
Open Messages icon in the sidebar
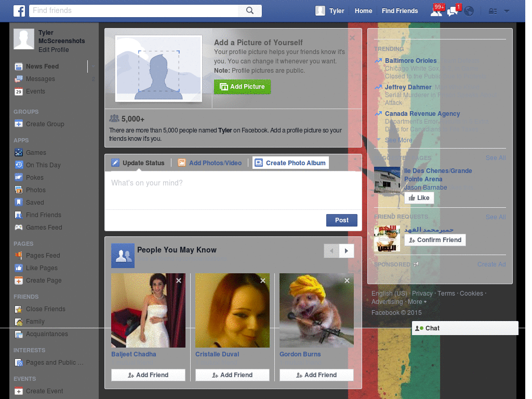pos(18,79)
